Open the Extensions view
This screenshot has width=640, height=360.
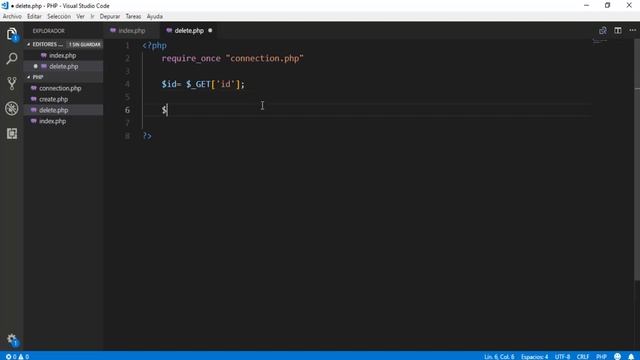click(12, 133)
